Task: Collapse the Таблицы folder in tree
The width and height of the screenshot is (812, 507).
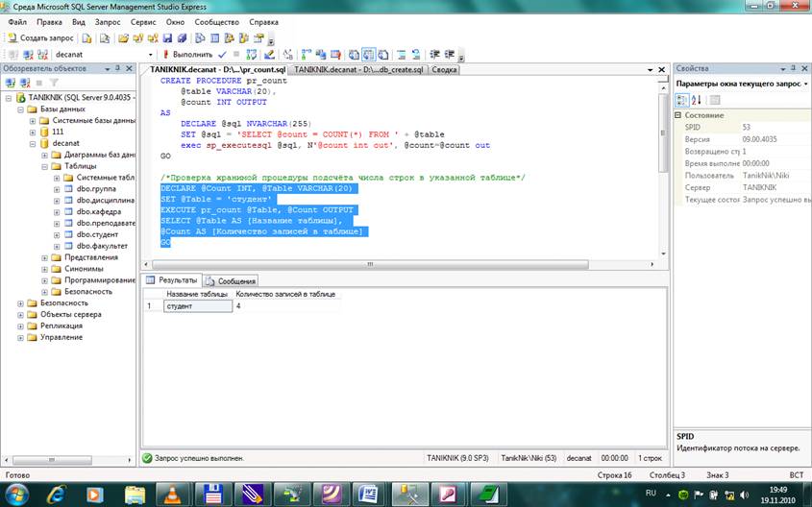Action: [x=44, y=166]
